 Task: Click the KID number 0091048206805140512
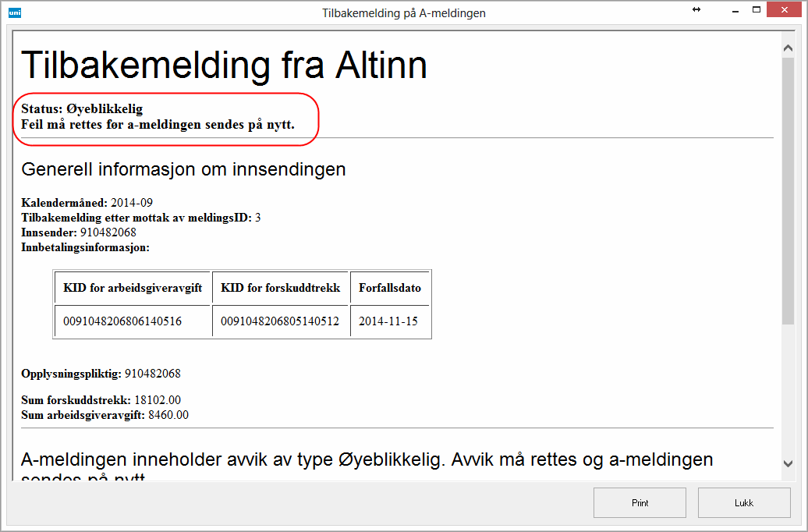(x=280, y=321)
